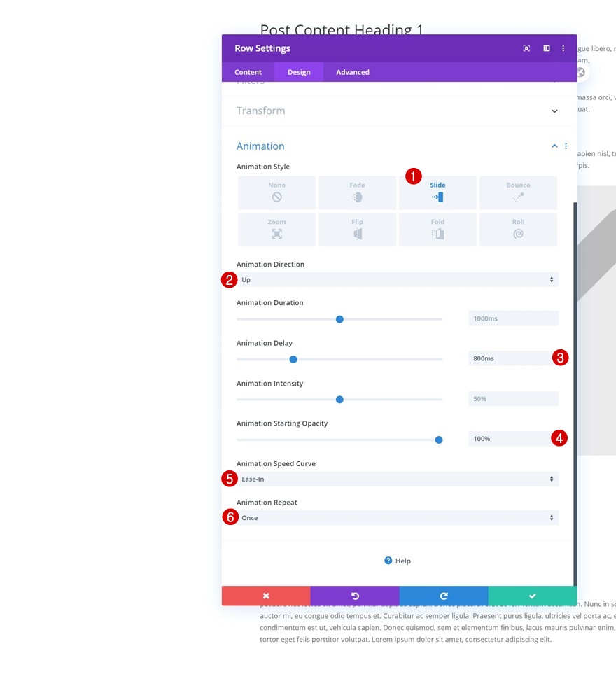Discard changes with the red X button
Viewport: 616px width, 674px height.
266,596
